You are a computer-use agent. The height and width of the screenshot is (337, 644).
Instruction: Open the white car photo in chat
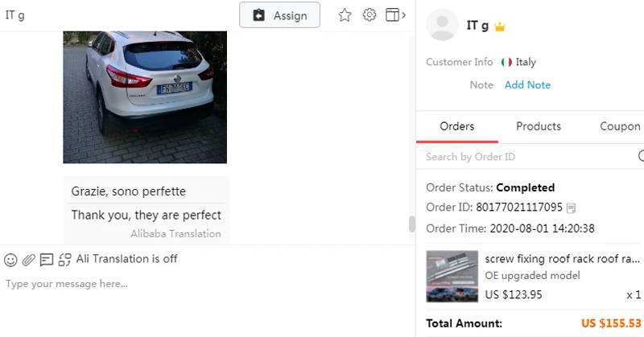(x=145, y=97)
